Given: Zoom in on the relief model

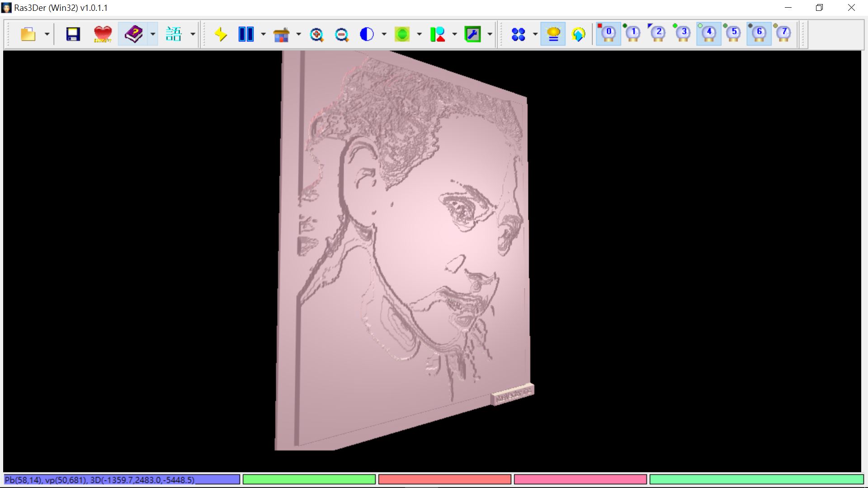Looking at the screenshot, I should (x=317, y=33).
